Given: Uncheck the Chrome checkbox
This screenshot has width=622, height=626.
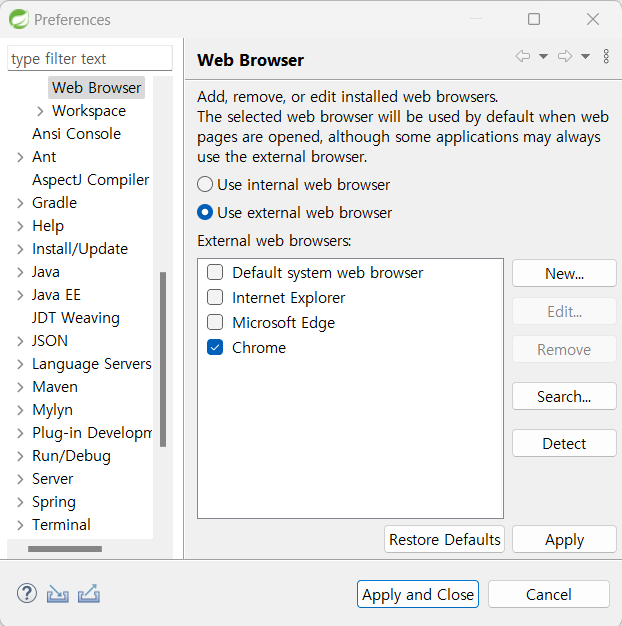Looking at the screenshot, I should pyautogui.click(x=215, y=347).
